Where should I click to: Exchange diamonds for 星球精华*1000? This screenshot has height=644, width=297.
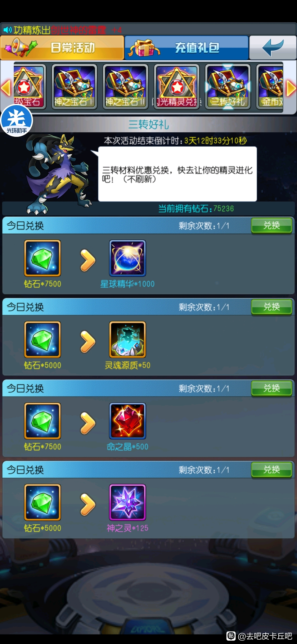pos(272,226)
